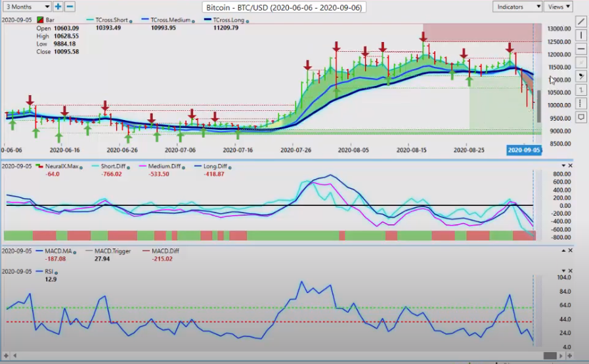Click the TCross.Short legend label

coord(112,20)
